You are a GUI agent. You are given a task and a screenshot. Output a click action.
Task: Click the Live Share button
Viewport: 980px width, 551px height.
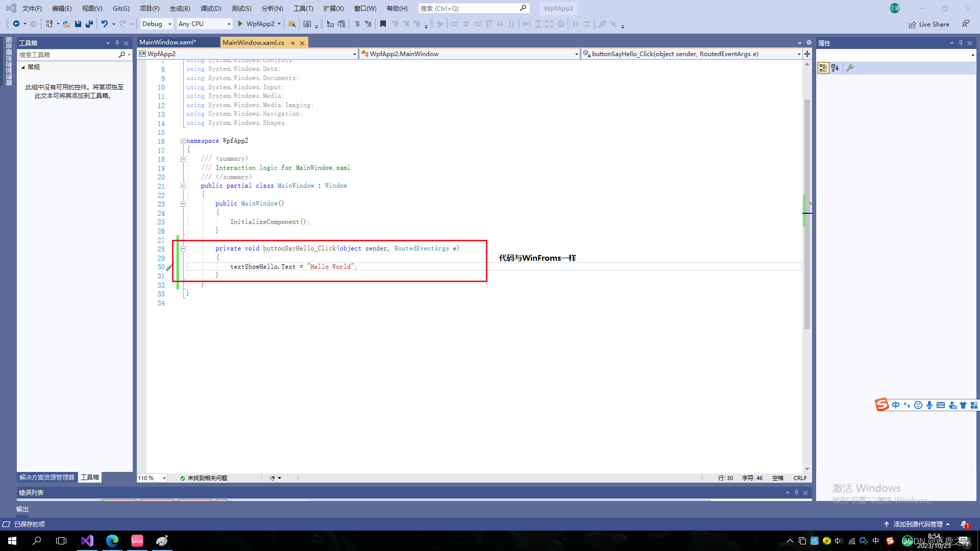tap(929, 24)
